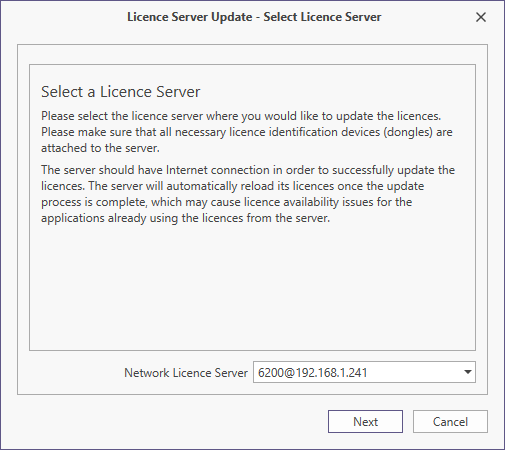Image resolution: width=505 pixels, height=450 pixels.
Task: Click the dialog title bar text
Action: coord(254,17)
